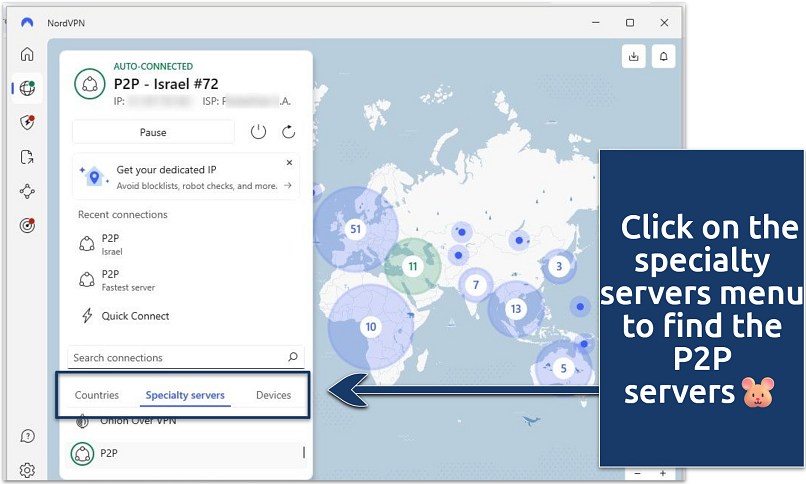Minimize the NordVPN window
806x484 pixels.
[595, 23]
